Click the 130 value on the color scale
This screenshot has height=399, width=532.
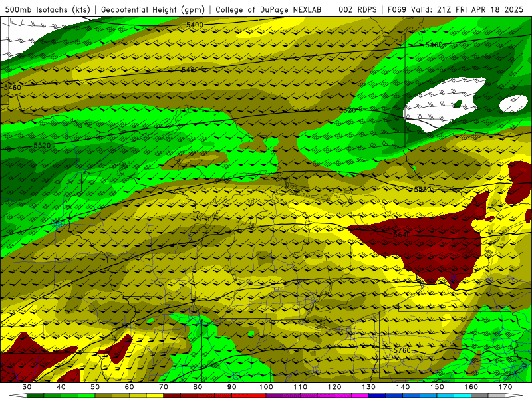click(368, 387)
